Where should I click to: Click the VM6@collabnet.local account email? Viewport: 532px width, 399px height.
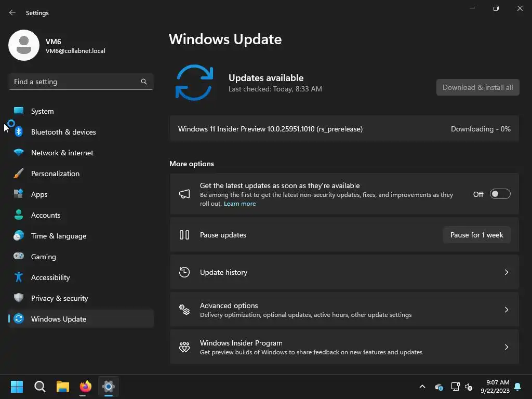click(x=75, y=51)
